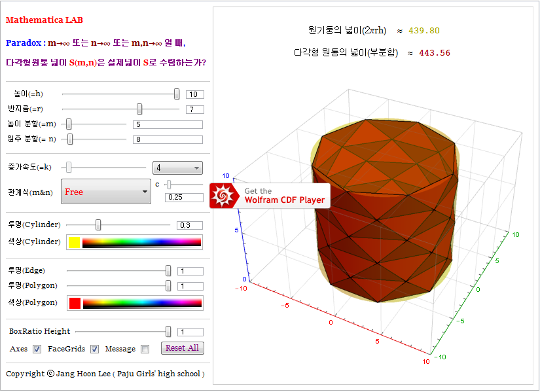Click the 높이 분할(=m) slider handle
This screenshot has height=392, width=540.
[69, 124]
